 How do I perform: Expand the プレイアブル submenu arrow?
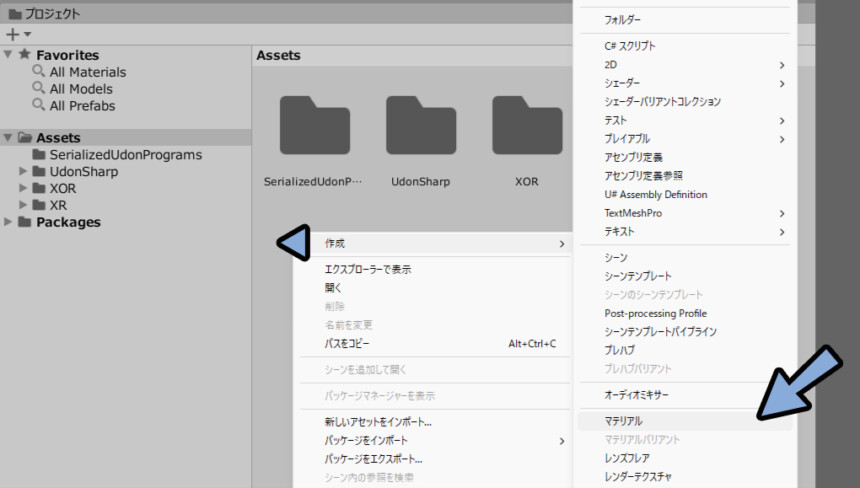[782, 139]
